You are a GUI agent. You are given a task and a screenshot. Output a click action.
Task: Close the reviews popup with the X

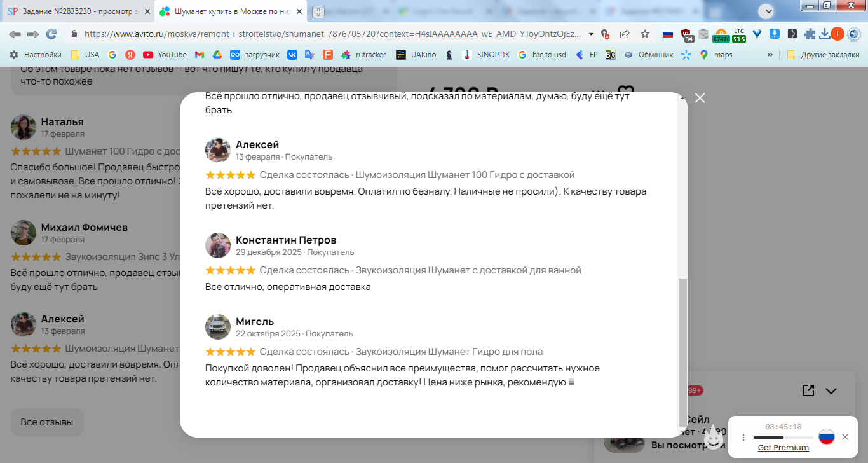point(700,98)
